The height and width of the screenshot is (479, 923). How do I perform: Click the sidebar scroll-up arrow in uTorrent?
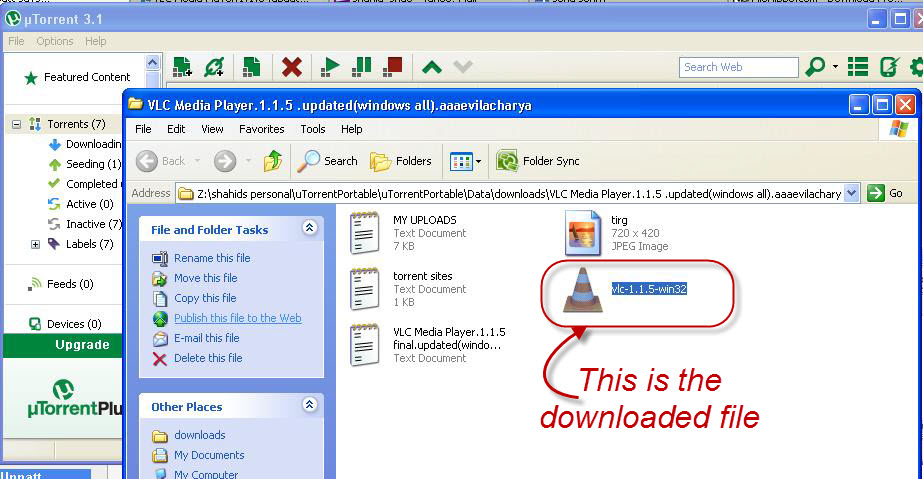pyautogui.click(x=152, y=62)
